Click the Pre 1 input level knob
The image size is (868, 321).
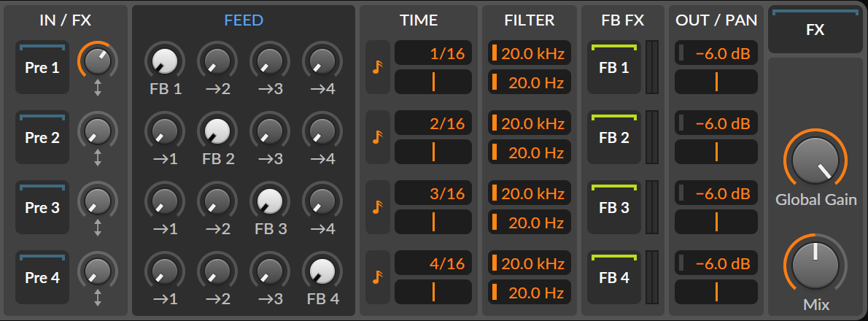tap(98, 61)
